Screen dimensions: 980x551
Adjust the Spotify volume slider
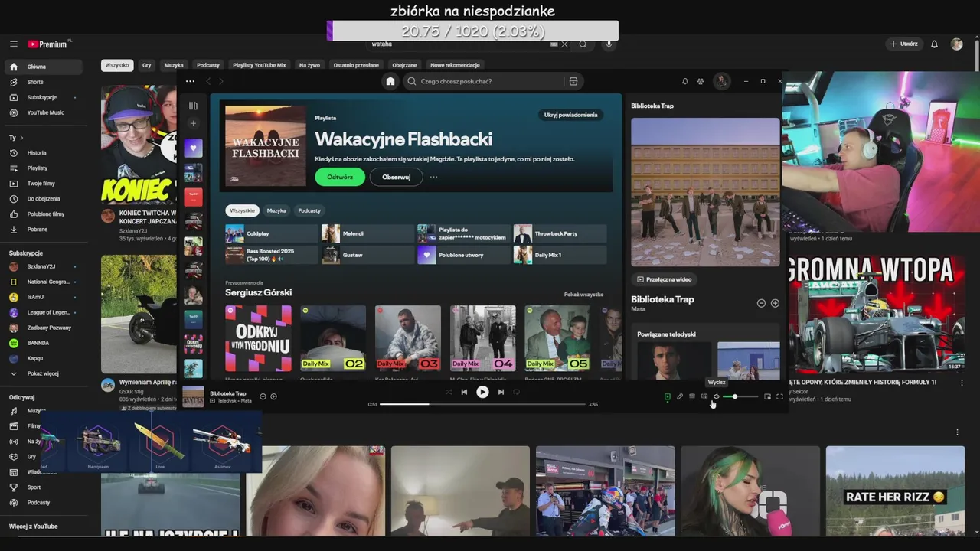[740, 396]
